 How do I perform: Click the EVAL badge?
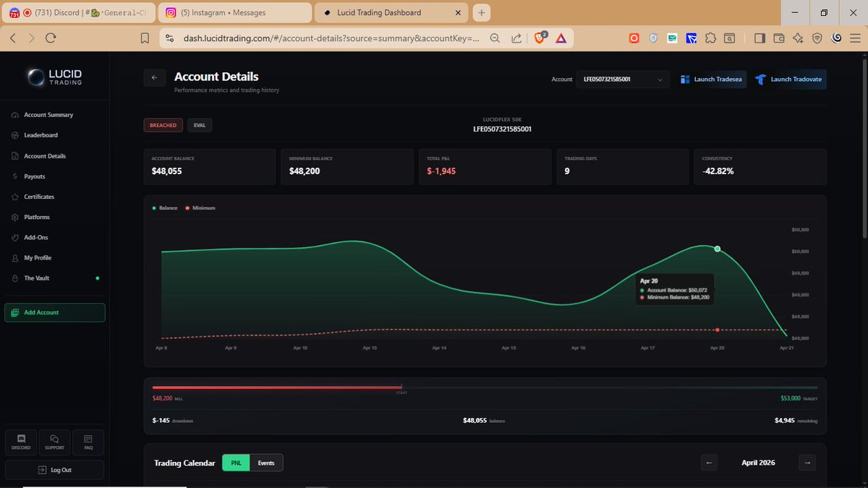coord(200,125)
